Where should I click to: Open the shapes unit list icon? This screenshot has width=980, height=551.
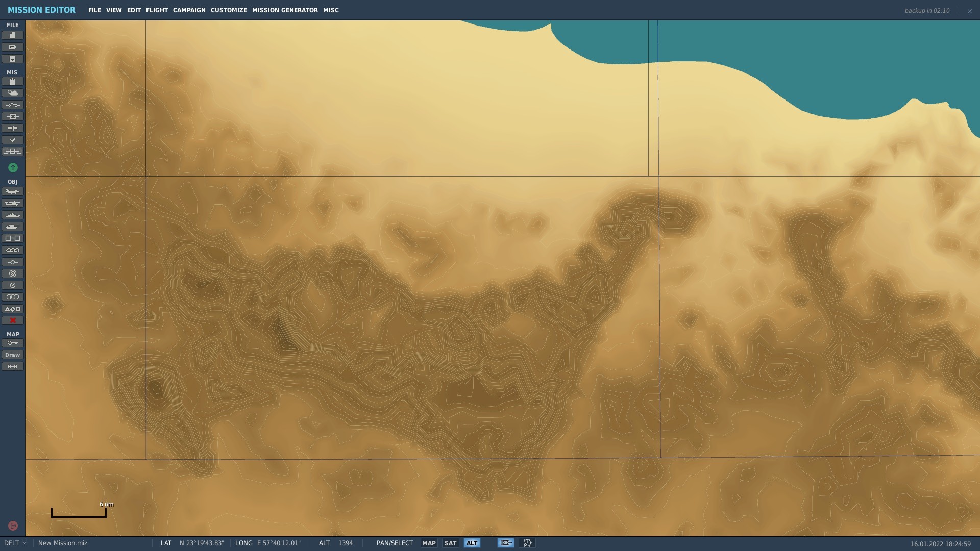[13, 309]
